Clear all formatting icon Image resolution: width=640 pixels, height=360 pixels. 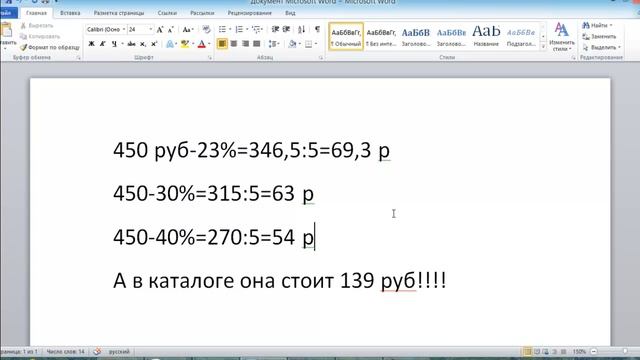(207, 29)
